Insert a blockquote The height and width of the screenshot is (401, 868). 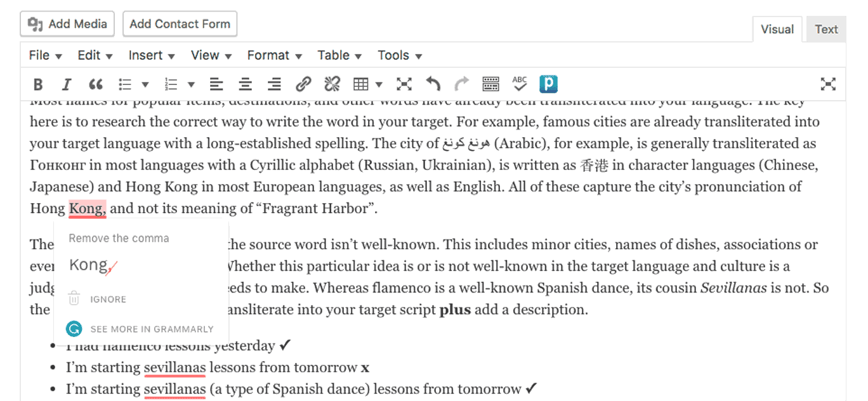pos(96,84)
